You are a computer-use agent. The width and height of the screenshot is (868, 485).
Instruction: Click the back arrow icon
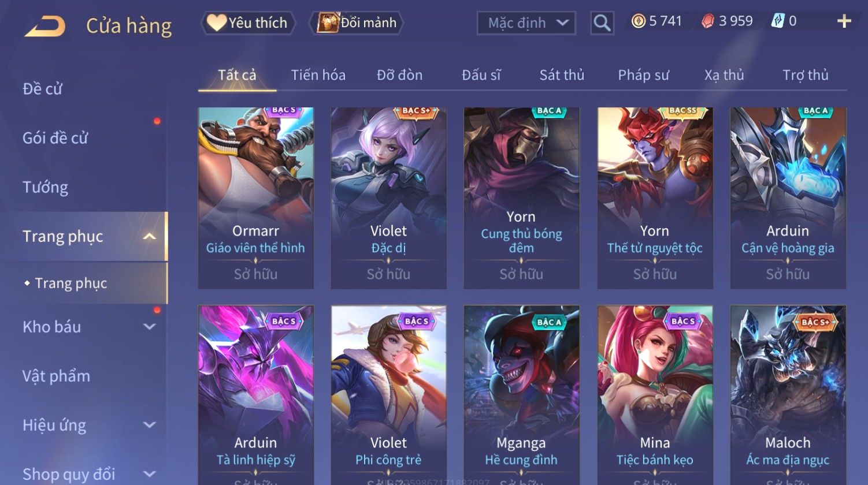click(x=44, y=26)
